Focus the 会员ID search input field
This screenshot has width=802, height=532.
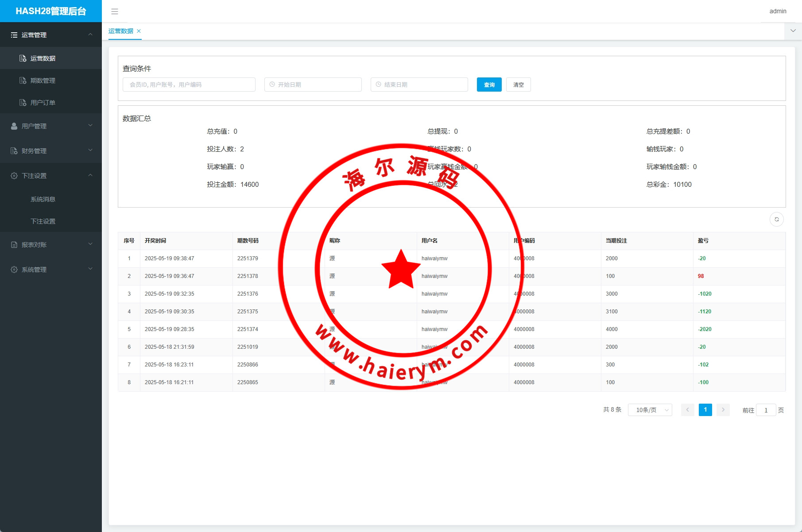(x=189, y=85)
